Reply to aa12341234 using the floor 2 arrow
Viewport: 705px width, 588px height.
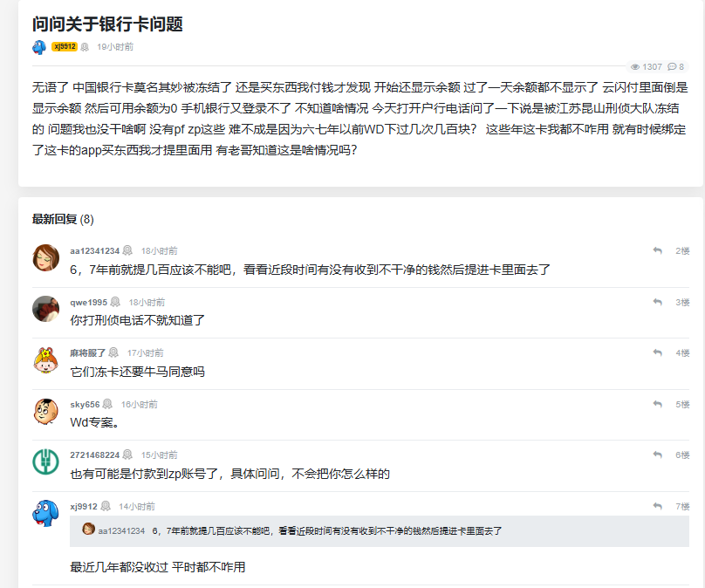click(657, 251)
